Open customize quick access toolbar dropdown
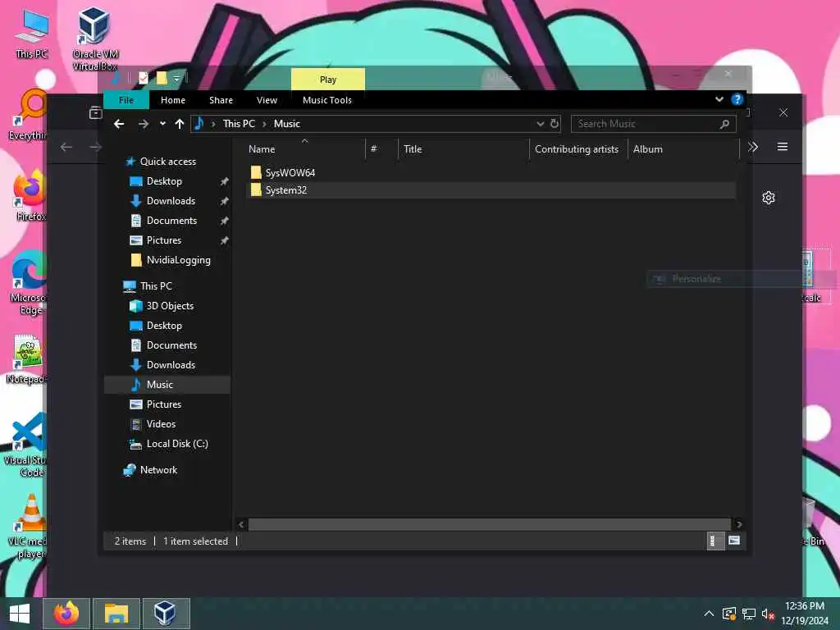The height and width of the screenshot is (630, 840). (176, 79)
